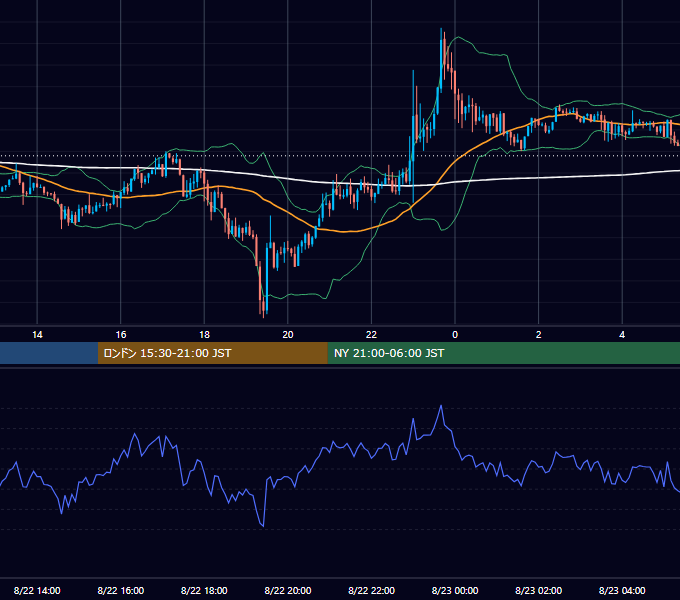Click the oscillator line's highest peak
The image size is (680, 600).
441,406
